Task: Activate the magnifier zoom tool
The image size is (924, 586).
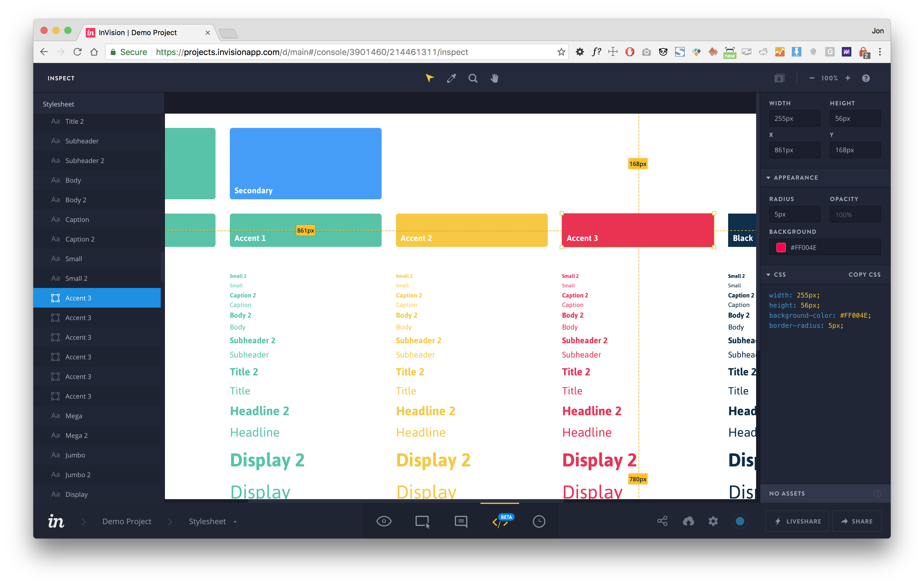Action: (x=473, y=78)
